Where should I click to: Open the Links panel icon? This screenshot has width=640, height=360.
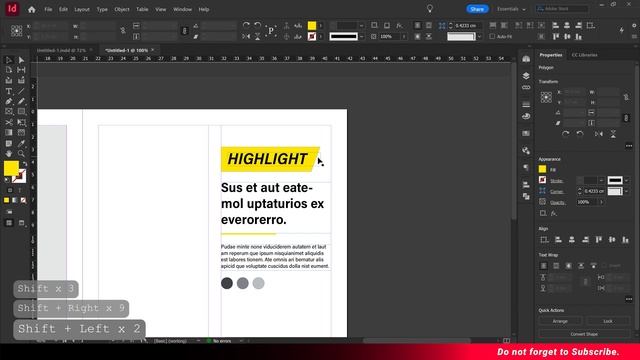(526, 87)
